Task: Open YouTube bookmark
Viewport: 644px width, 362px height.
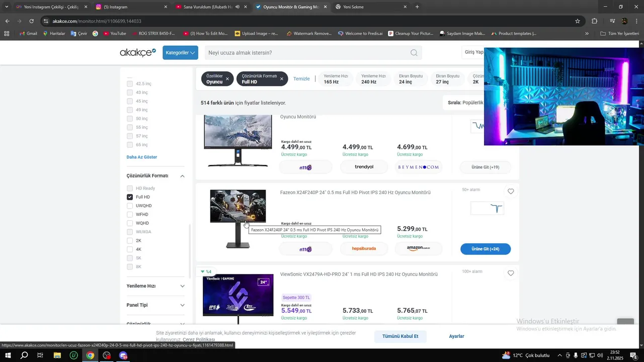Action: pos(115,34)
